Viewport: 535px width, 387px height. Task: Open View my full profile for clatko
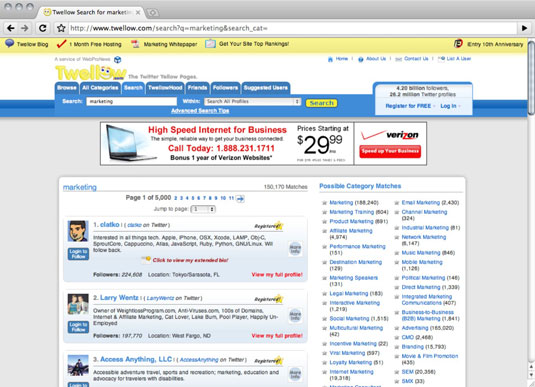pos(277,275)
